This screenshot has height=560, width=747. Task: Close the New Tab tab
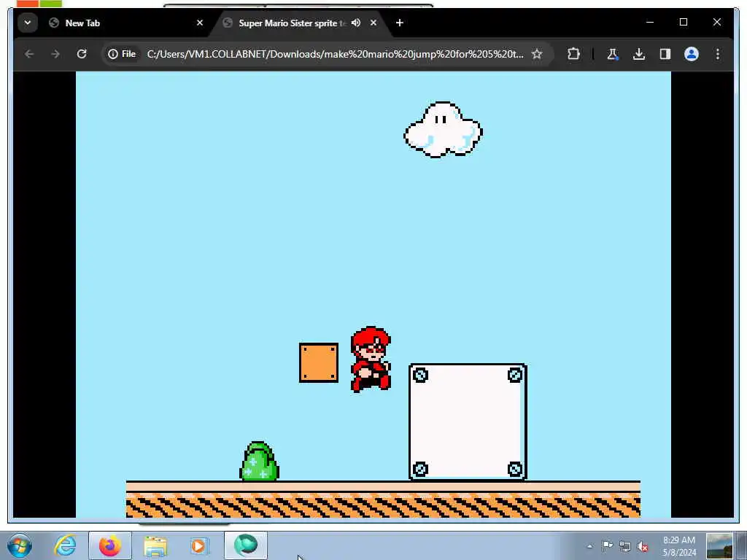coord(200,23)
